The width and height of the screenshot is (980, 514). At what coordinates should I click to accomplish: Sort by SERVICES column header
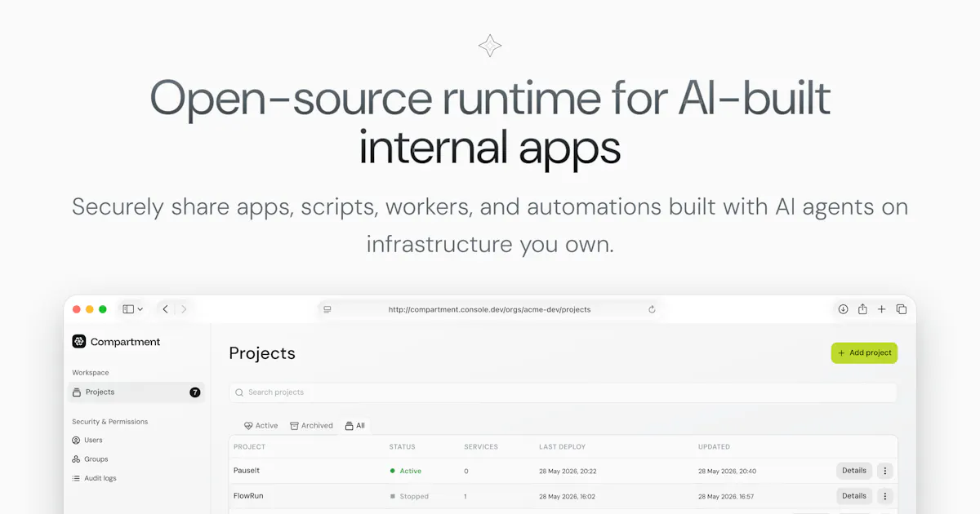pyautogui.click(x=481, y=447)
